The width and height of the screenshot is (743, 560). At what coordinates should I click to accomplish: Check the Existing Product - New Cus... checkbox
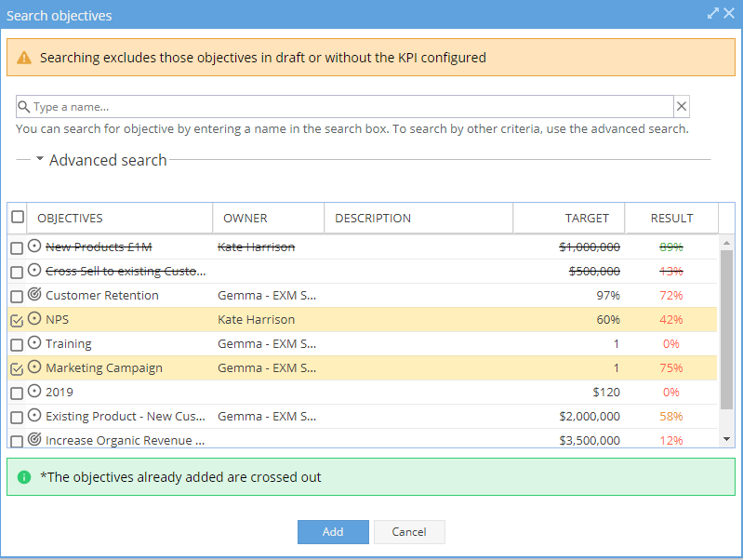(x=17, y=418)
